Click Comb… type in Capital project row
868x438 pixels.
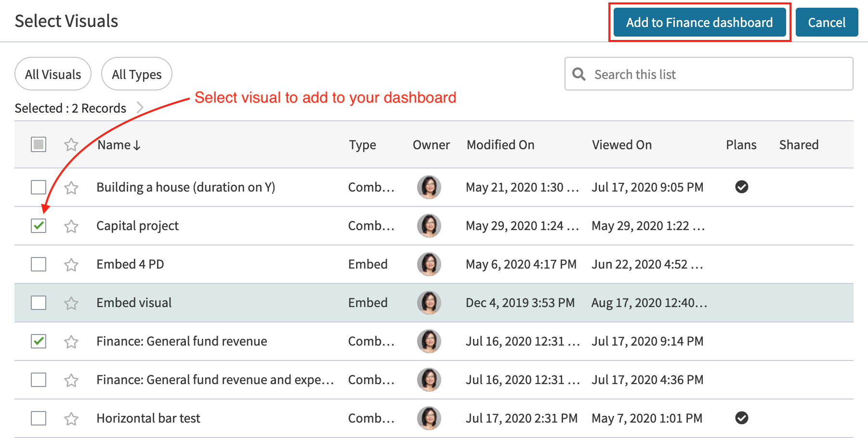(371, 226)
